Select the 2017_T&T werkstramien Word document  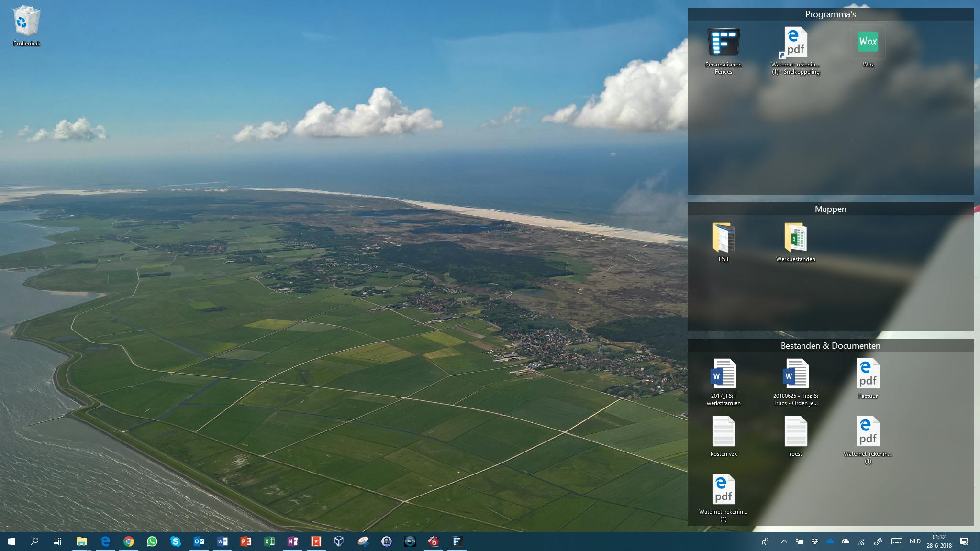pyautogui.click(x=723, y=375)
